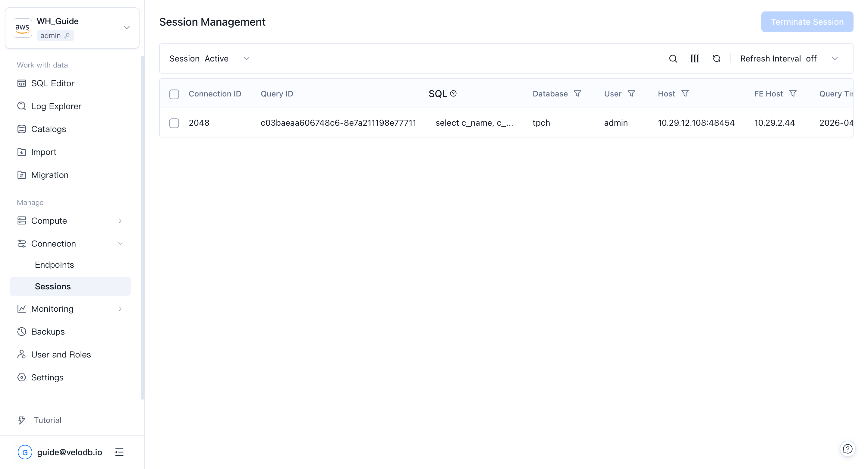
Task: Click the Terminate Session button
Action: (807, 22)
